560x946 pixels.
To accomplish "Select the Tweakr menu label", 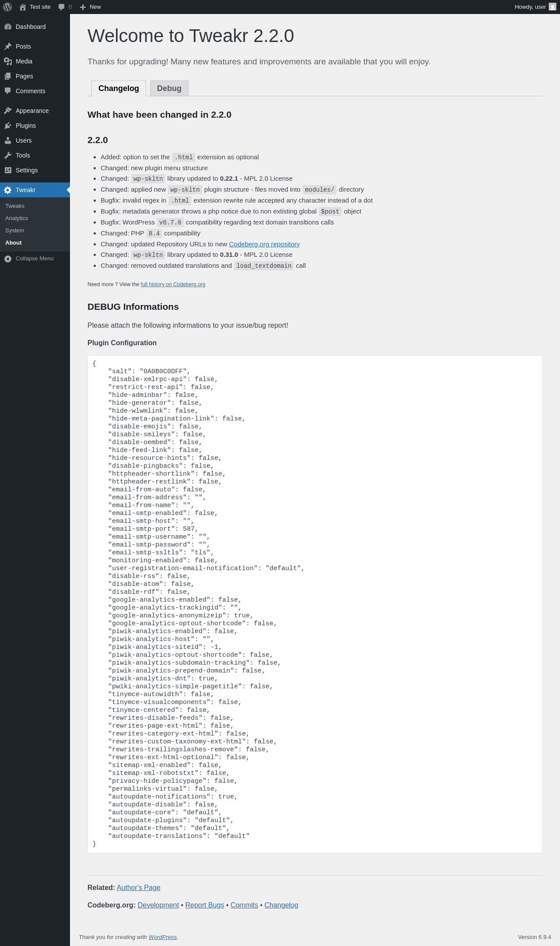I will pos(25,190).
